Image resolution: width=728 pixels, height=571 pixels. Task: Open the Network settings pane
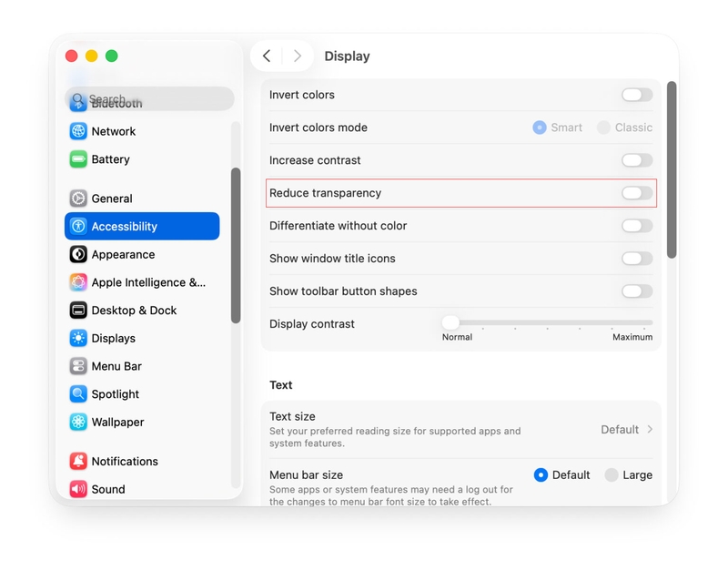142,131
